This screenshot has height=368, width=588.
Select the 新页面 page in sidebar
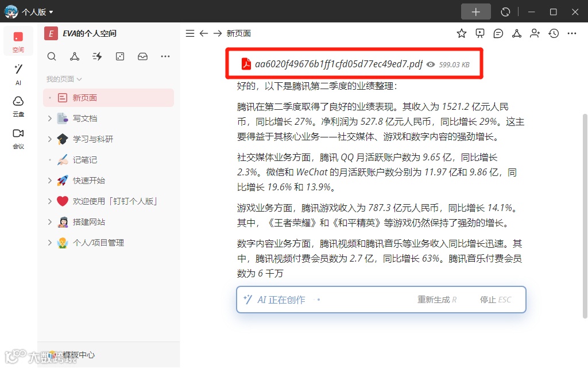tap(109, 98)
